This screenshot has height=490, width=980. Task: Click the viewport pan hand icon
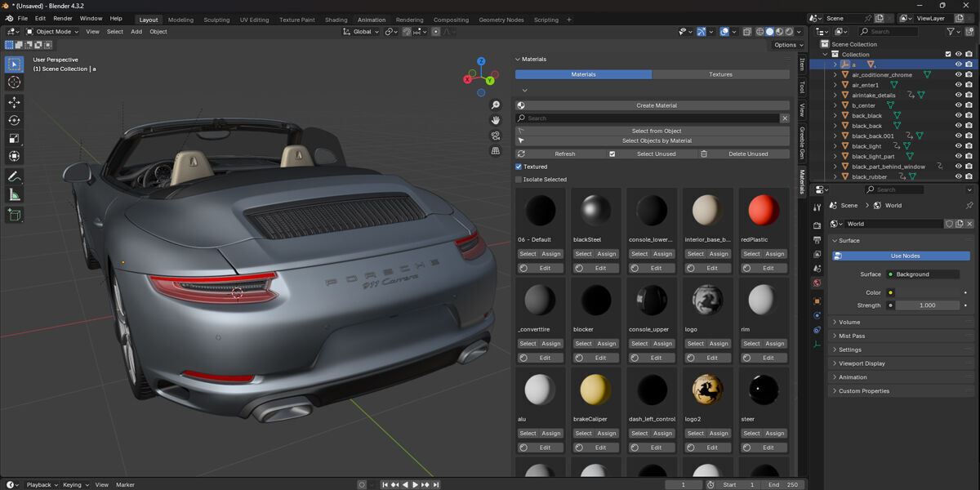point(496,120)
